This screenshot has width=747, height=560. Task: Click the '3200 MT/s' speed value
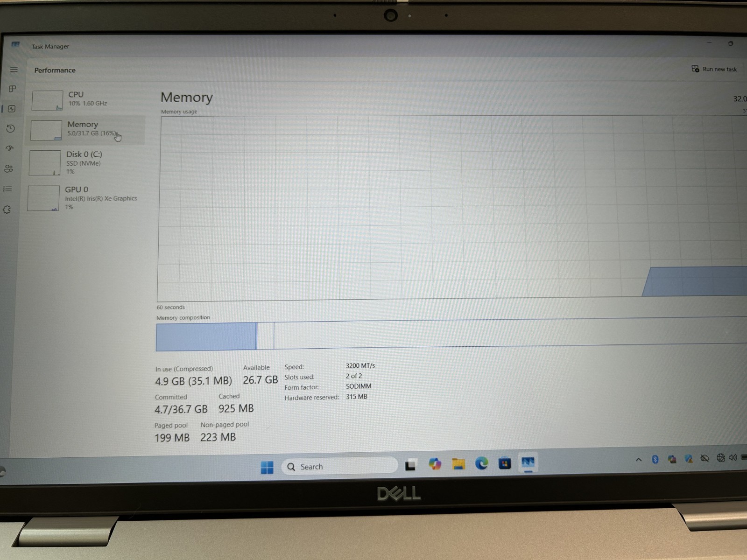point(360,365)
